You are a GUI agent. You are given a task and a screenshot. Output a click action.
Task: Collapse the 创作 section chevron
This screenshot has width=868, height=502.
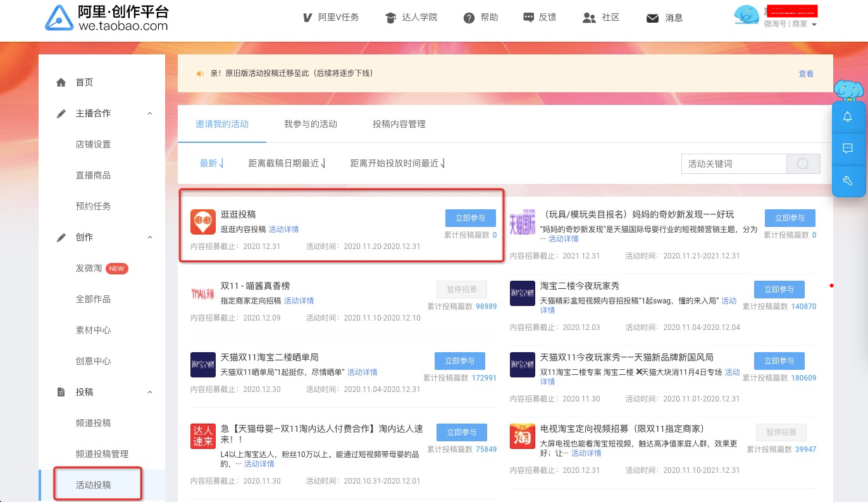point(150,237)
